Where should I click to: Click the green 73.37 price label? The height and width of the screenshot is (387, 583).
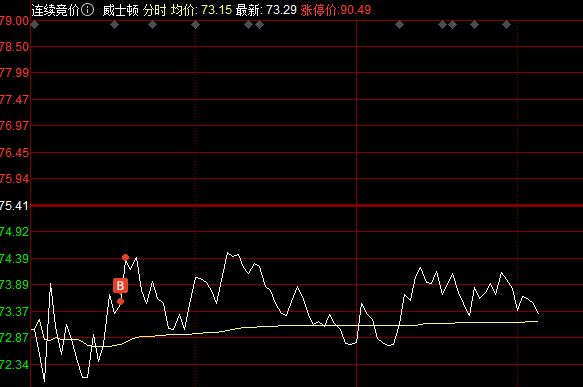(14, 312)
